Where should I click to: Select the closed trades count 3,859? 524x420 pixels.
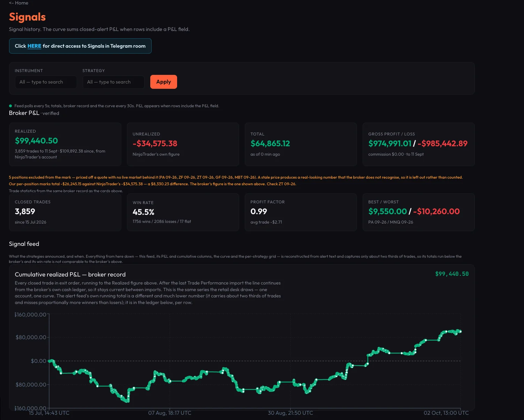click(x=25, y=211)
